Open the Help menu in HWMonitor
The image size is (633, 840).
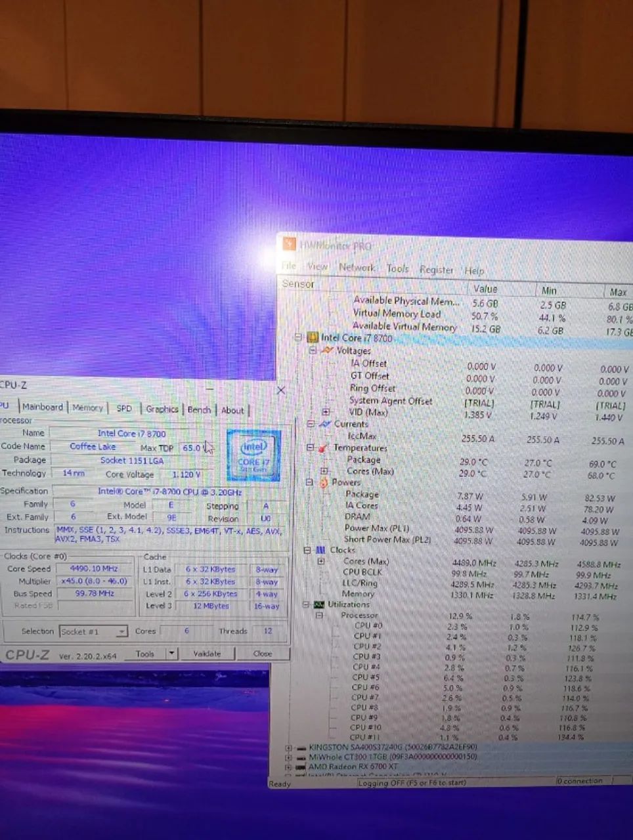click(x=474, y=270)
